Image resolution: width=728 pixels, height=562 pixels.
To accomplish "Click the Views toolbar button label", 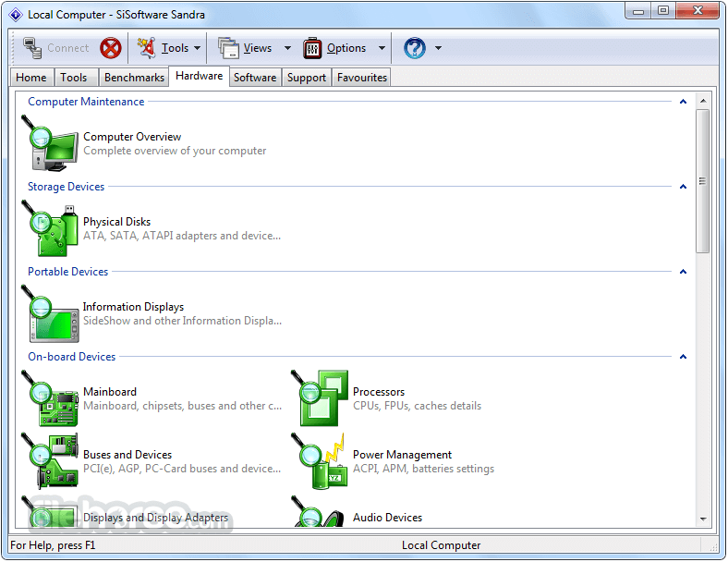I will [258, 48].
